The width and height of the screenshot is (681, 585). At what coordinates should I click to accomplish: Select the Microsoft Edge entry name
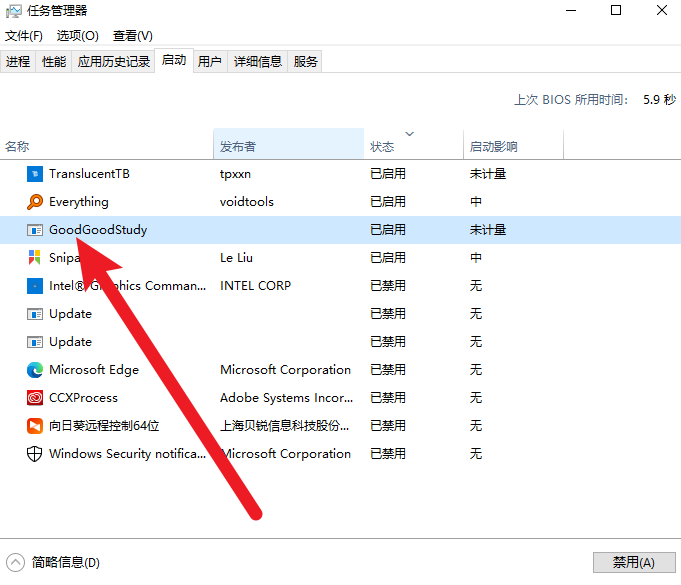(x=94, y=370)
